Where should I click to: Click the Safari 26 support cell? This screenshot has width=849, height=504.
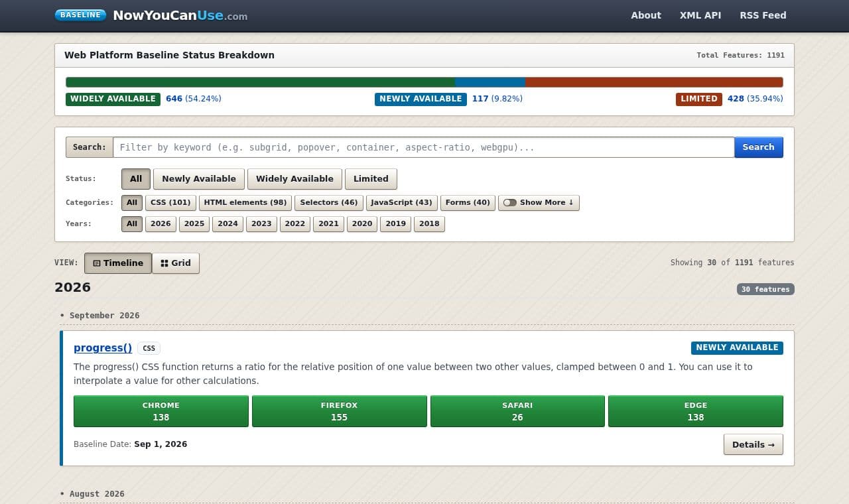point(517,411)
